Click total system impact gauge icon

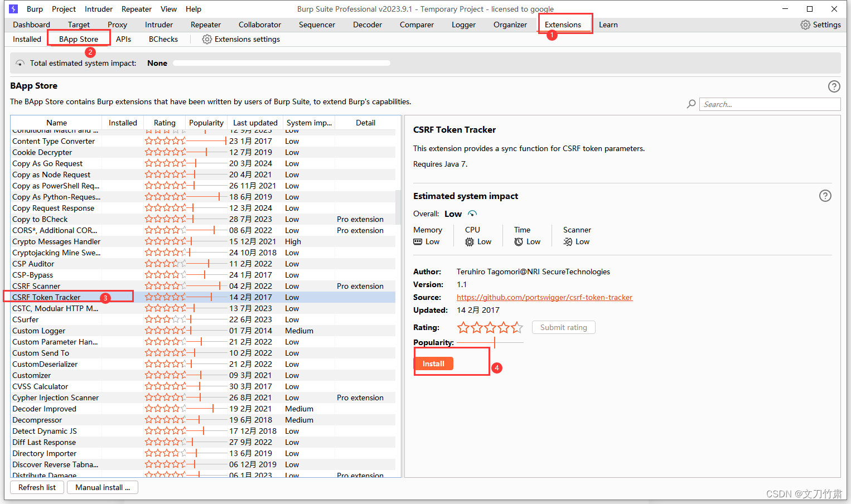(20, 63)
